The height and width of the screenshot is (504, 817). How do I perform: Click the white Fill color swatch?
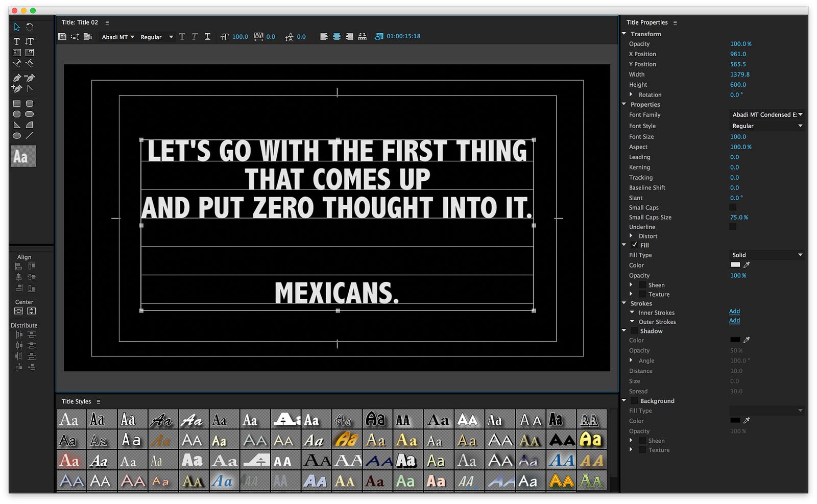pos(735,265)
